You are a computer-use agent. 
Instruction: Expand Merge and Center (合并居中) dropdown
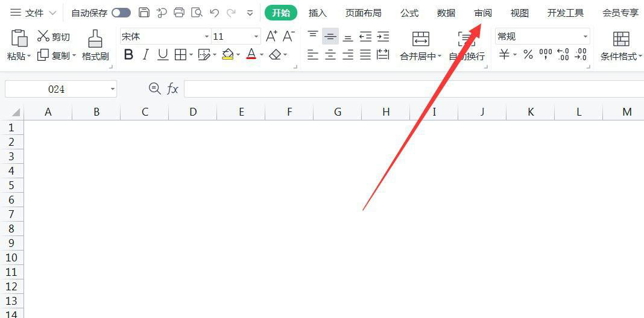(440, 56)
